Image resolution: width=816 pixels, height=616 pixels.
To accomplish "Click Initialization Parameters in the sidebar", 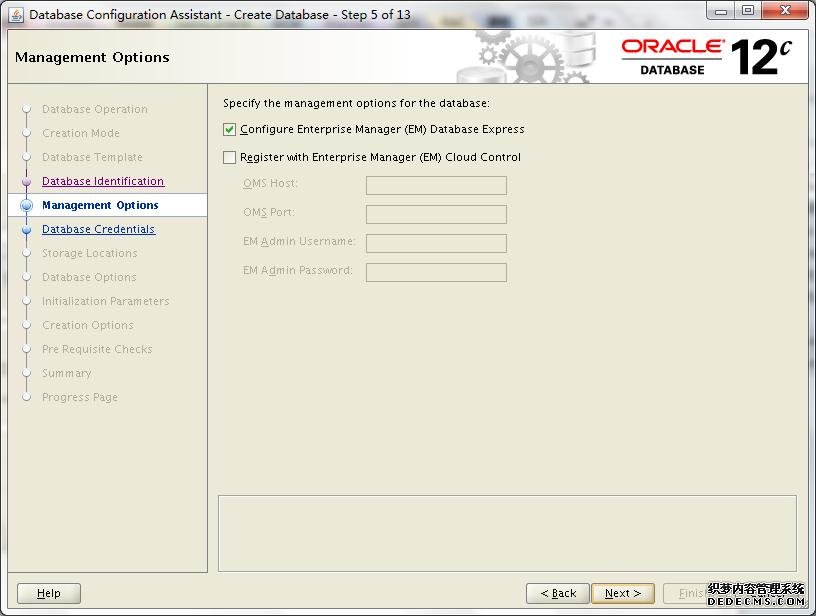I will [105, 301].
